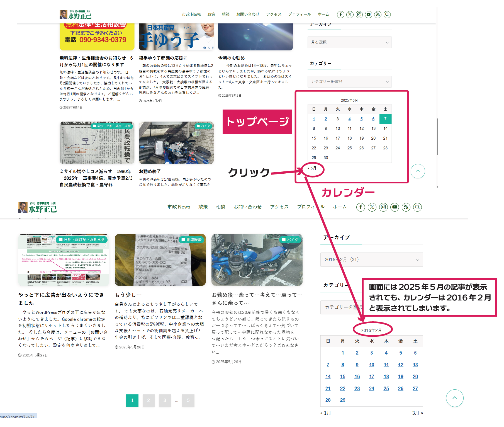504x427 pixels.
Task: Expand the 月を選択 archive dropdown
Action: pos(349,42)
